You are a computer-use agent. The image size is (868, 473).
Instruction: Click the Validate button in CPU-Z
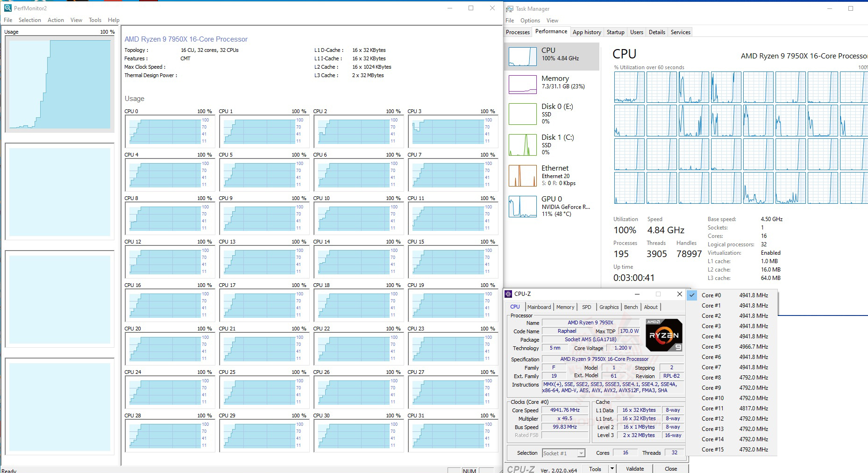634,469
